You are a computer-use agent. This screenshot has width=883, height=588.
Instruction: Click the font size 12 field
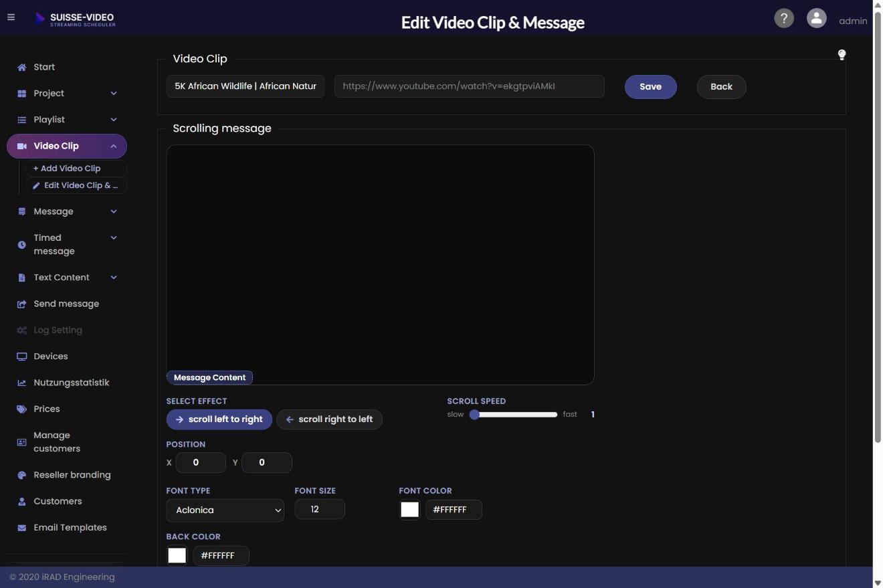[320, 510]
